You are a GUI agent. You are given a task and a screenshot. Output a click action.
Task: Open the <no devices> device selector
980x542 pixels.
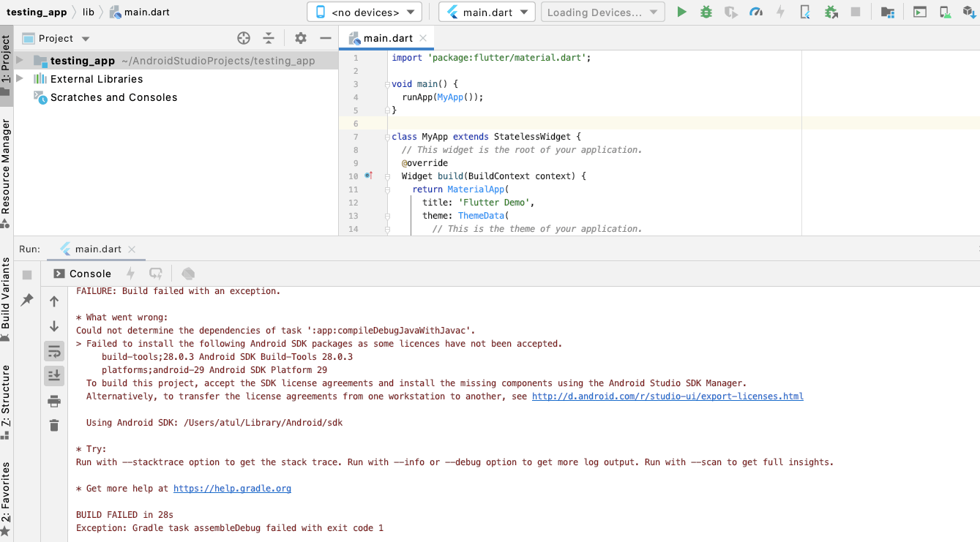364,12
